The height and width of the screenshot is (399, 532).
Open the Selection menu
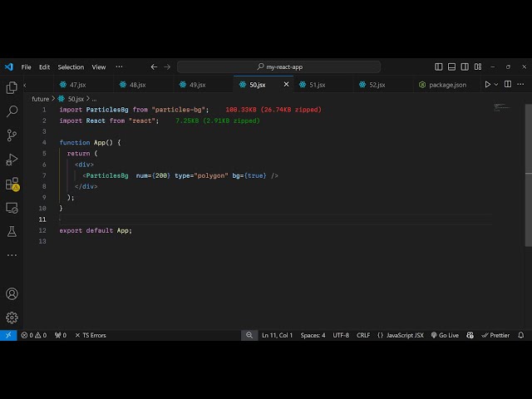coord(71,66)
